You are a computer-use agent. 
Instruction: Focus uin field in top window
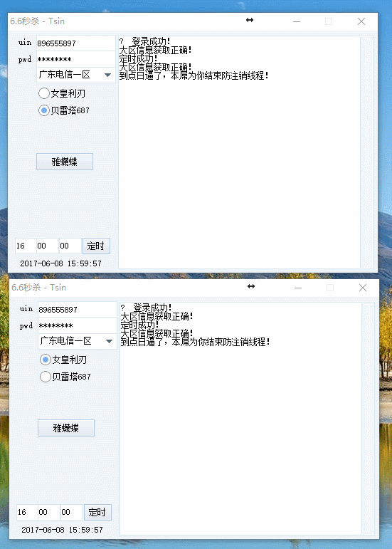click(76, 43)
